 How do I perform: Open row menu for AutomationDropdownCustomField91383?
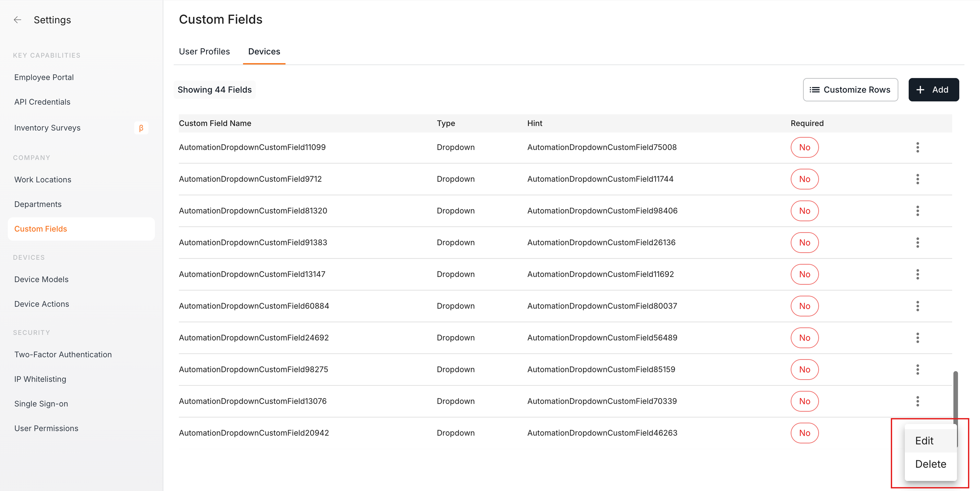pos(917,242)
